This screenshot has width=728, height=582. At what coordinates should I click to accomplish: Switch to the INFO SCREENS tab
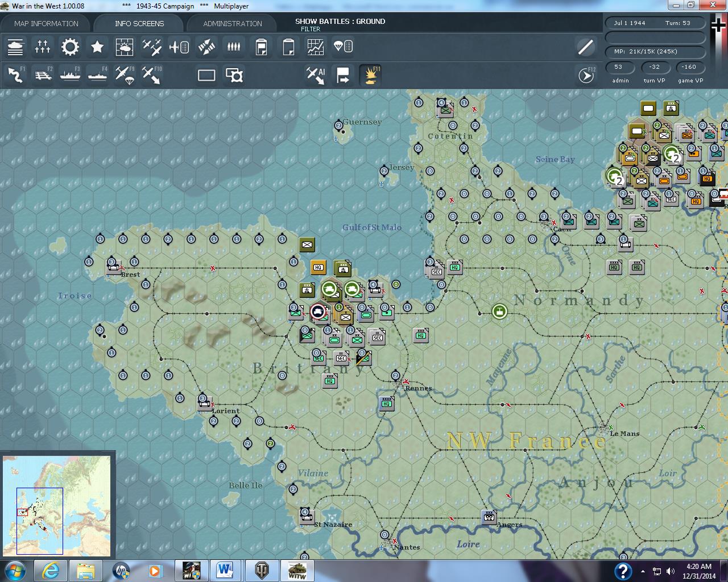[139, 23]
